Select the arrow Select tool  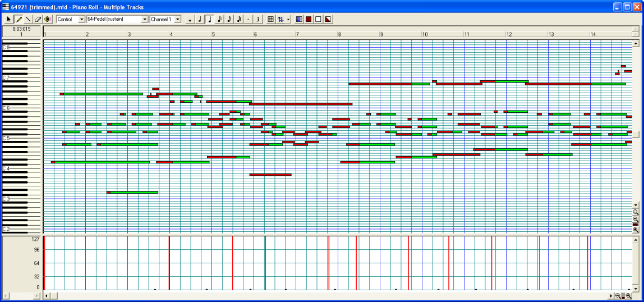pyautogui.click(x=9, y=19)
